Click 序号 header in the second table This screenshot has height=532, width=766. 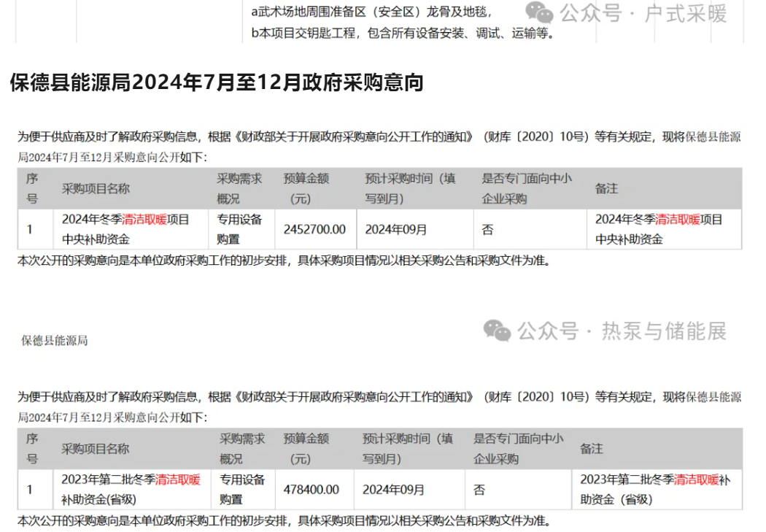(32, 449)
